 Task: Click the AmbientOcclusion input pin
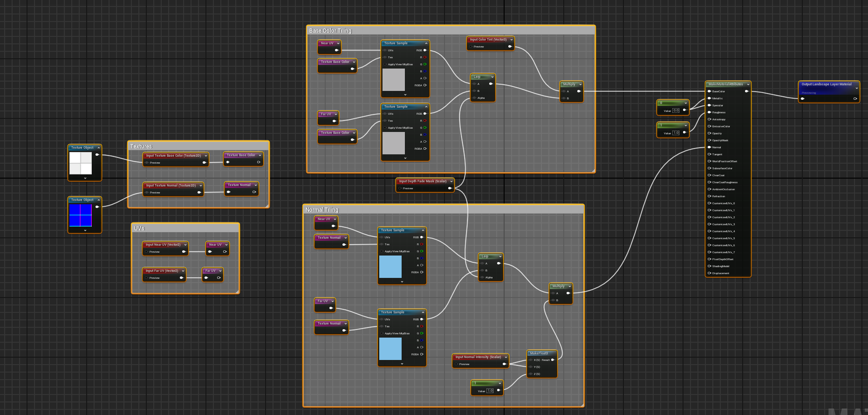click(709, 189)
